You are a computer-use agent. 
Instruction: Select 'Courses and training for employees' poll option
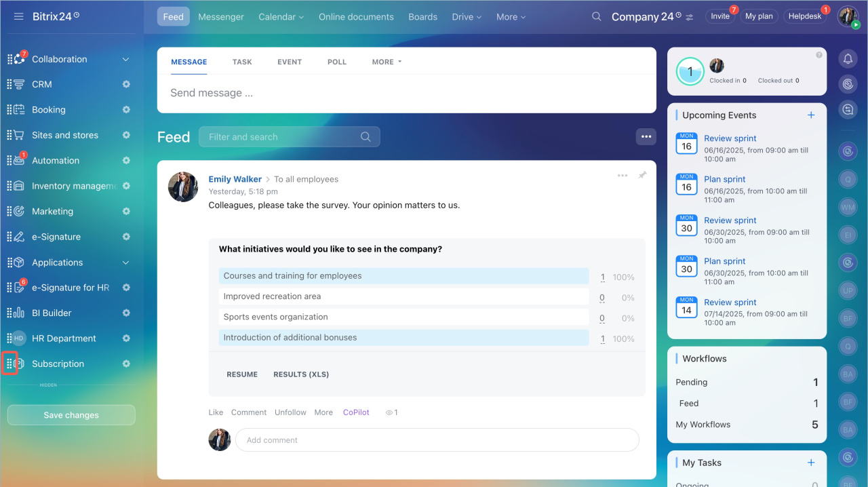(x=403, y=276)
